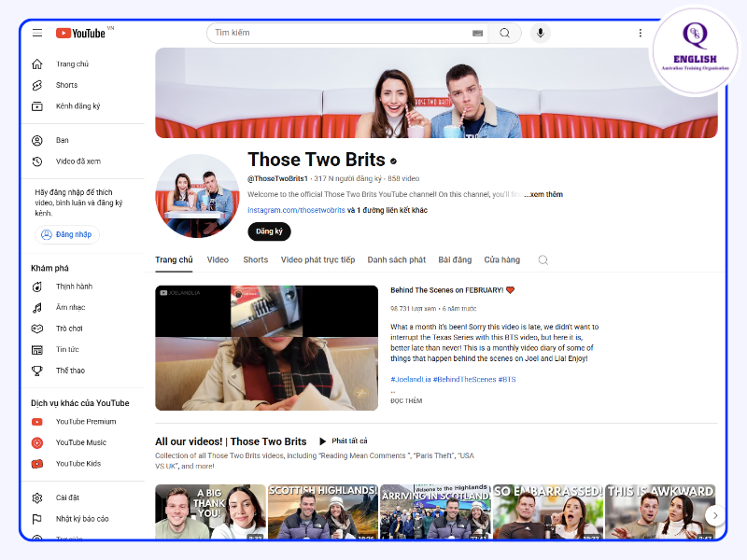
Task: Start voice search with microphone
Action: point(541,33)
